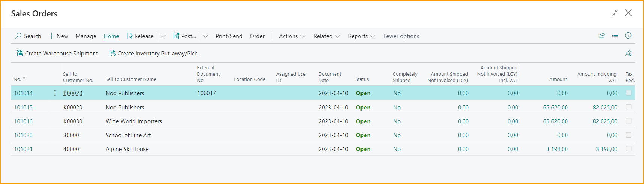644x184 pixels.
Task: Click the New plus icon
Action: click(51, 36)
